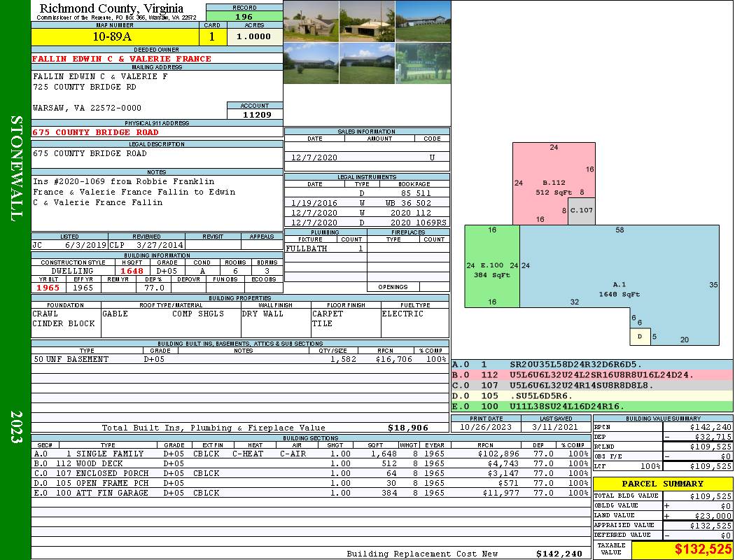This screenshot has height=560, width=735.
Task: Select the small D porch sketch section
Action: (x=640, y=337)
